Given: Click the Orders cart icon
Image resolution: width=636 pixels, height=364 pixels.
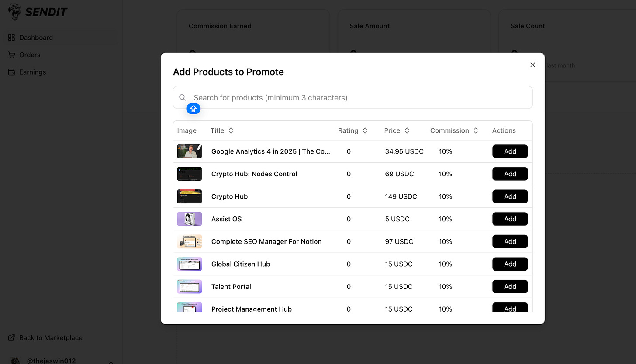Looking at the screenshot, I should pos(12,55).
